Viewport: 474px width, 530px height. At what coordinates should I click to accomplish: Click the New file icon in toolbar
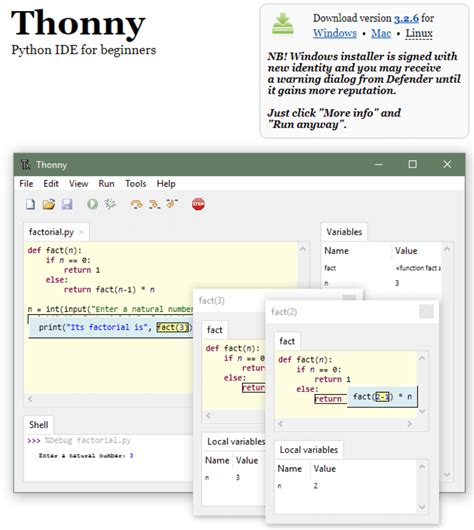pyautogui.click(x=30, y=204)
